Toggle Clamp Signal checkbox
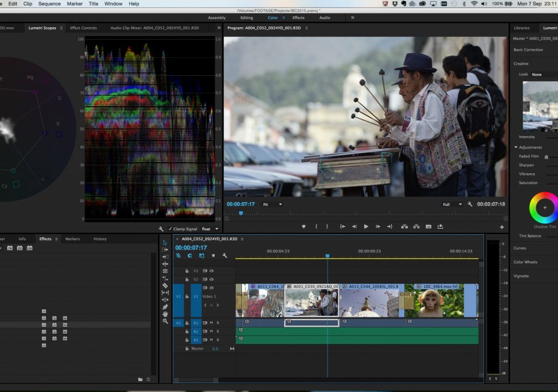Image resolution: width=558 pixels, height=392 pixels. pyautogui.click(x=170, y=229)
